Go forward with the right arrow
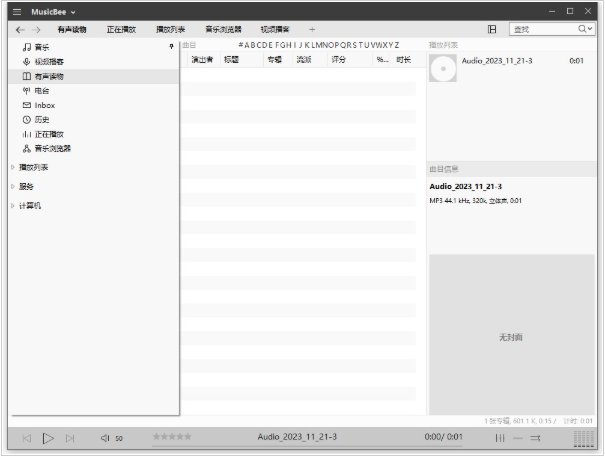The height and width of the screenshot is (457, 605). tap(36, 30)
